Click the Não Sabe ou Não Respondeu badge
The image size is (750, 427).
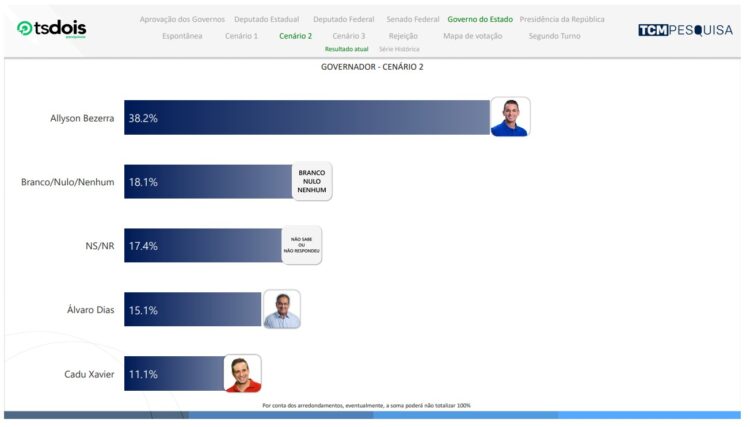301,245
